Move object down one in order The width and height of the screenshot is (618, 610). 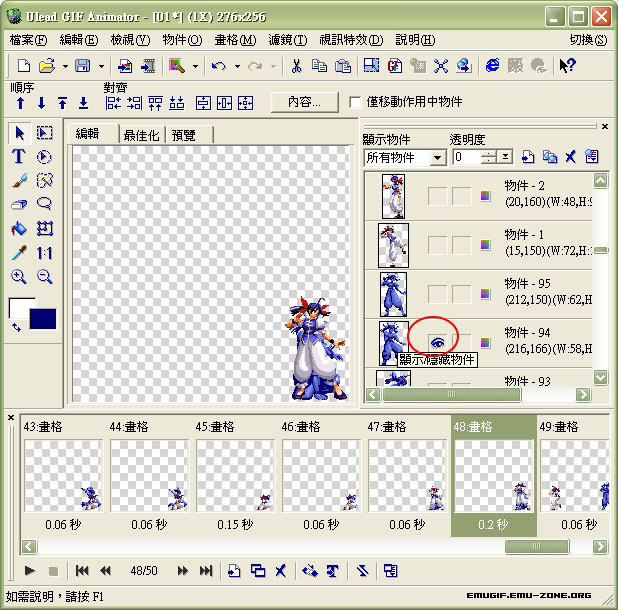point(41,104)
